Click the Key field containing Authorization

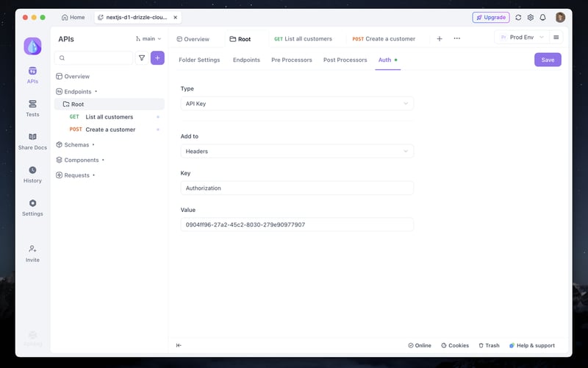pyautogui.click(x=297, y=188)
